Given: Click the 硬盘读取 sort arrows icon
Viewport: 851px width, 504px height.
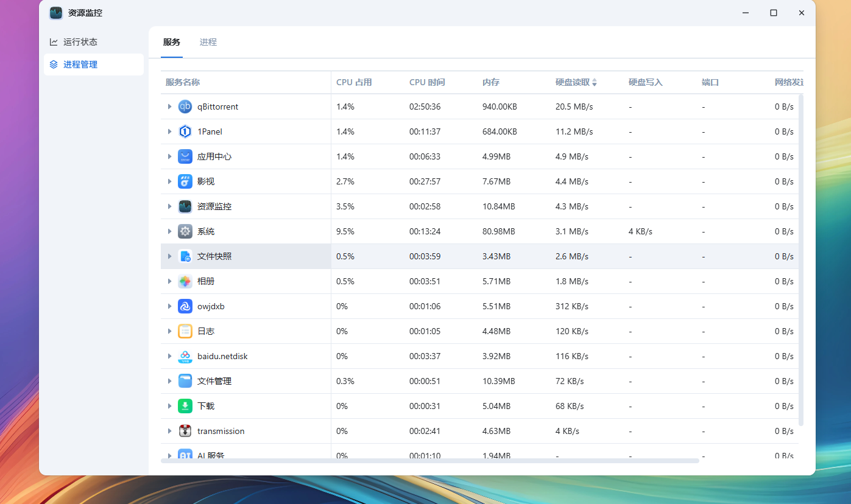Looking at the screenshot, I should pyautogui.click(x=595, y=82).
